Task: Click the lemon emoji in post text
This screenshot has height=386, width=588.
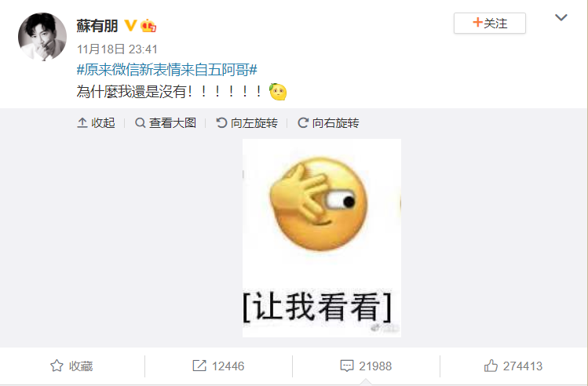Action: point(278,92)
